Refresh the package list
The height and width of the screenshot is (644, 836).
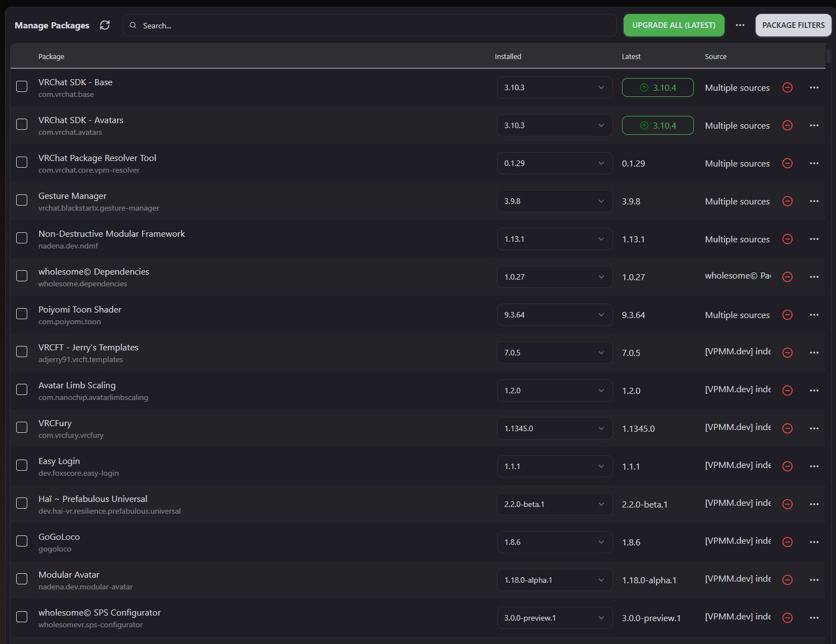(105, 25)
